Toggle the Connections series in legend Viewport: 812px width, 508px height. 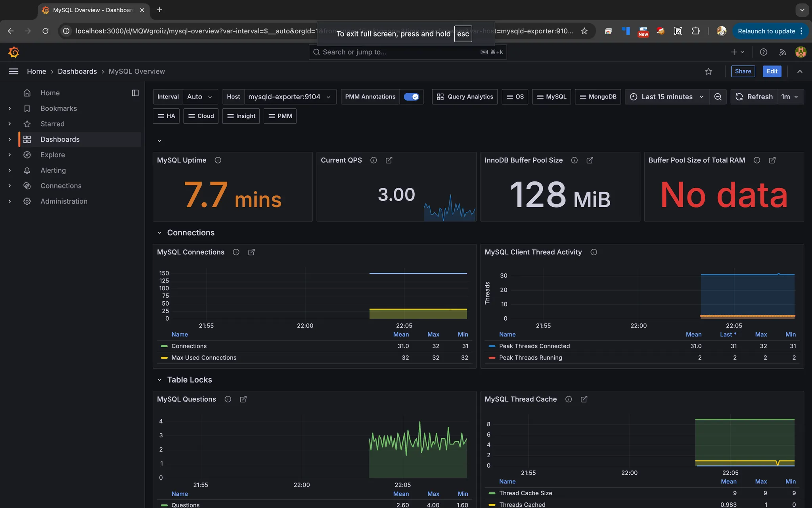[x=189, y=346]
